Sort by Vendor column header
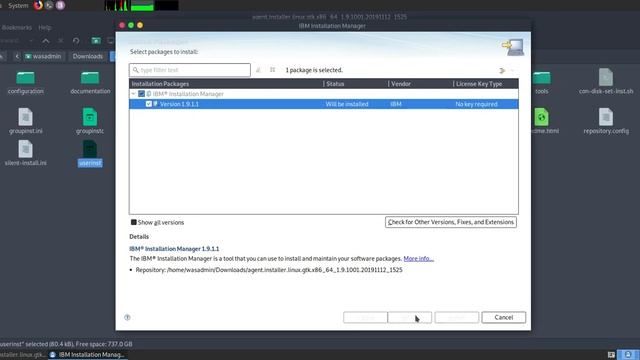The width and height of the screenshot is (640, 360). tap(420, 84)
